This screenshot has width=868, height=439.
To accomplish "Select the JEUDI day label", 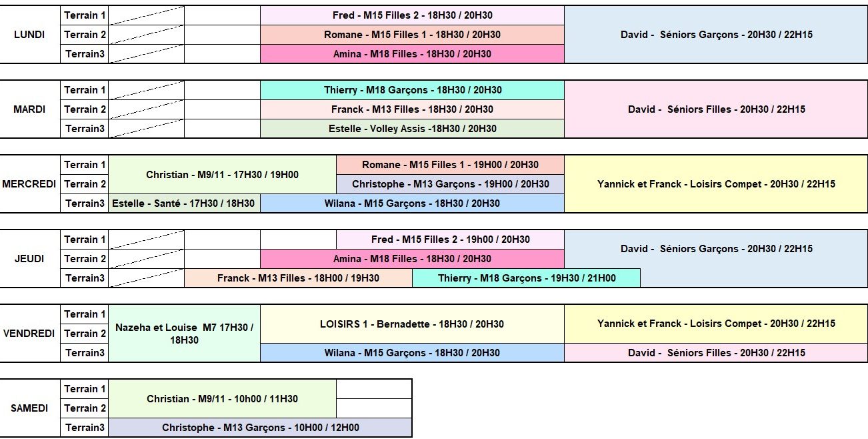I will point(30,259).
